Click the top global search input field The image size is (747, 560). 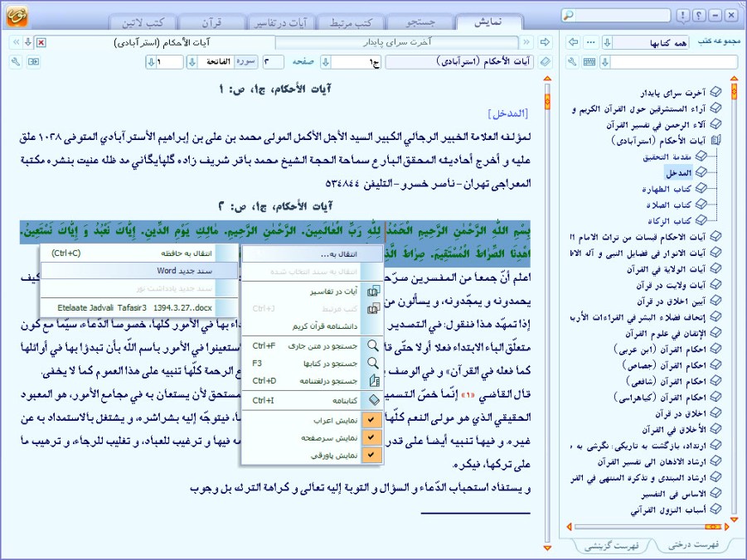(622, 15)
